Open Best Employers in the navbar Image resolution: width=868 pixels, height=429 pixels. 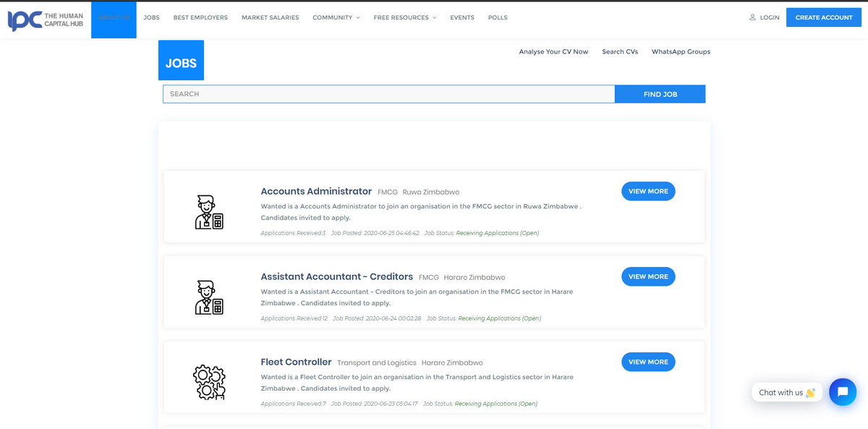200,17
